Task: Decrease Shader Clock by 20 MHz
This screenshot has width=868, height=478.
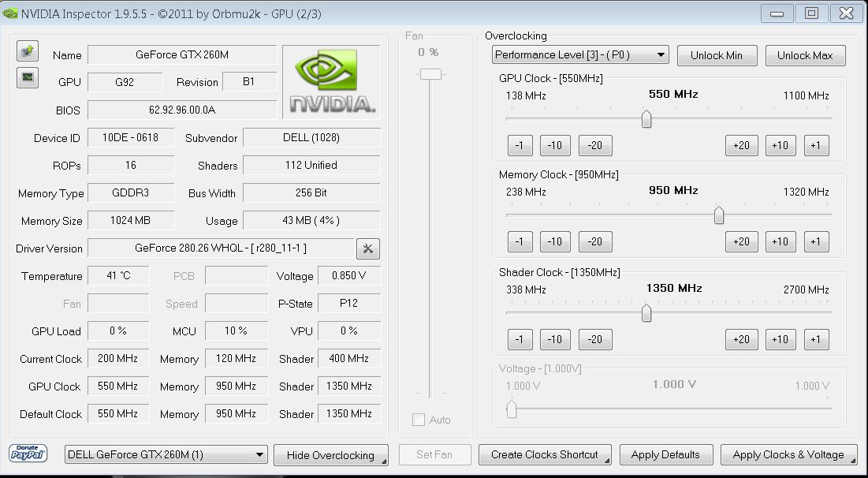Action: click(x=595, y=339)
